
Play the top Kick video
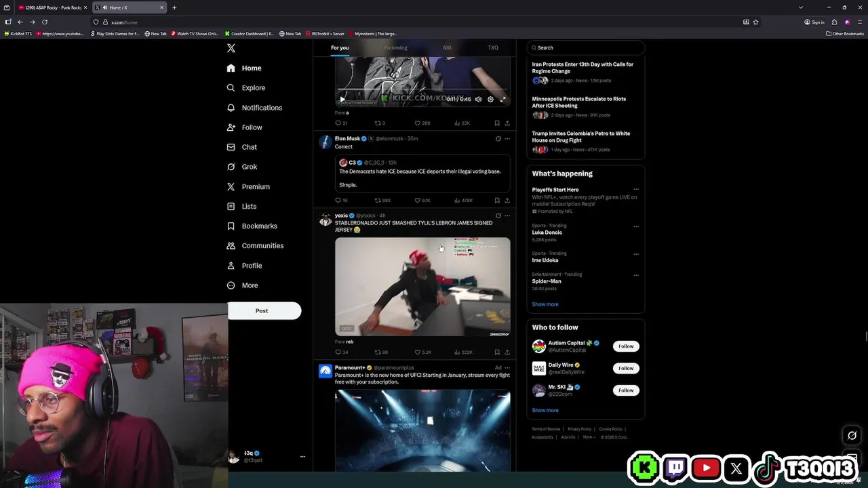[x=342, y=99]
